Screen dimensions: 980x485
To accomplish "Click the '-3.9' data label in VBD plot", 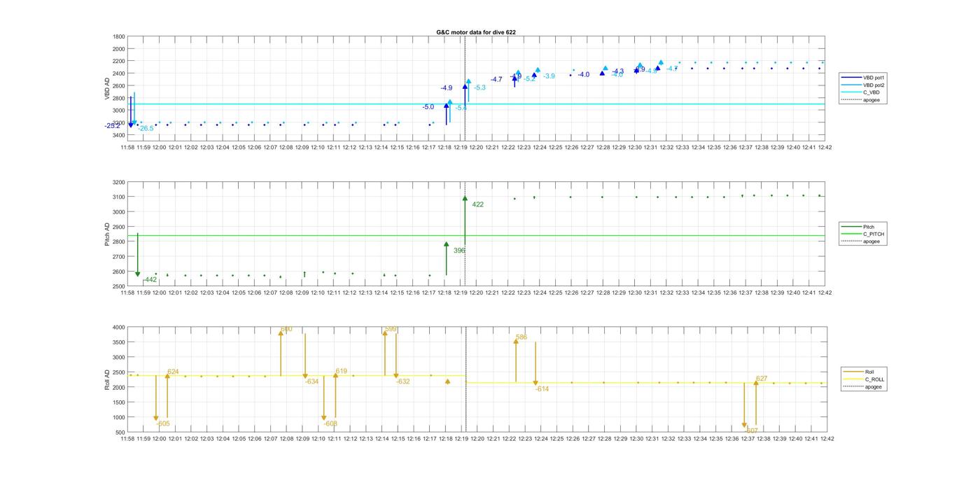I will (x=549, y=76).
